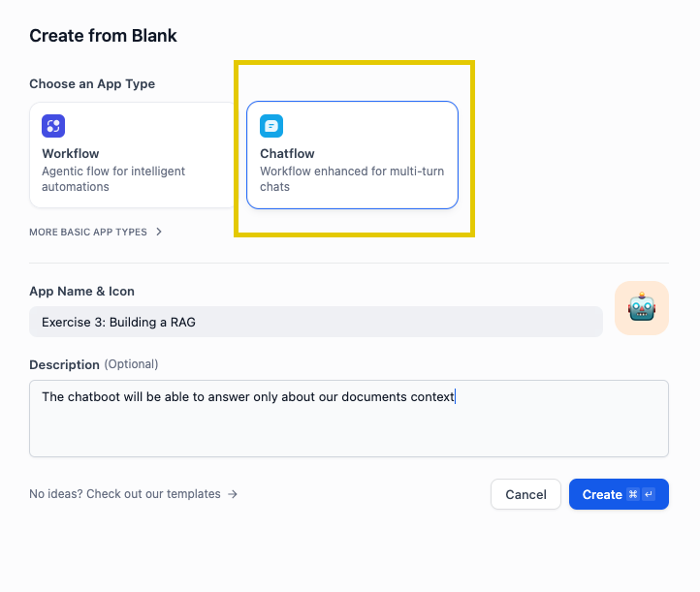Click the Command key symbol on Create button
Screen dimensions: 700x592
633,495
